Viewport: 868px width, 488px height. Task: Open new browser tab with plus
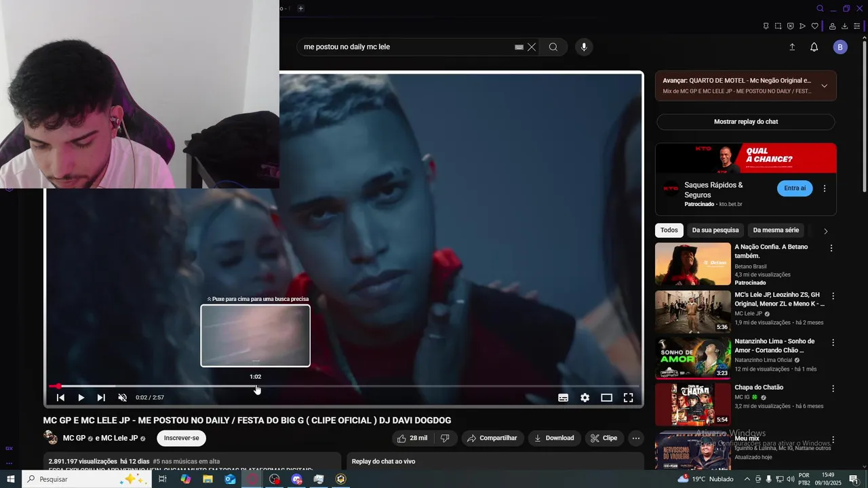pos(300,8)
